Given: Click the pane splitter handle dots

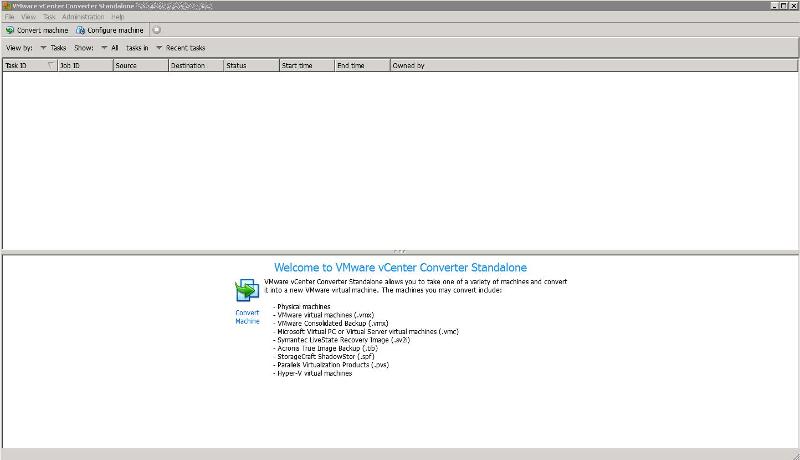Looking at the screenshot, I should point(400,251).
